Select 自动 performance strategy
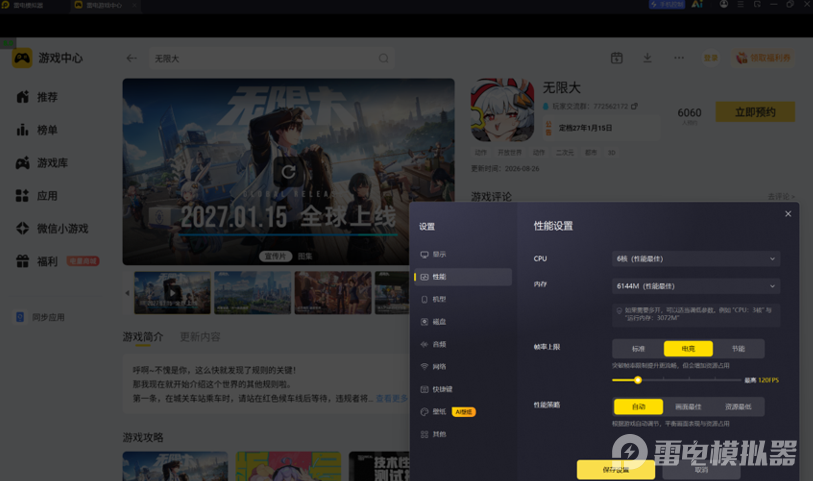 [x=638, y=407]
